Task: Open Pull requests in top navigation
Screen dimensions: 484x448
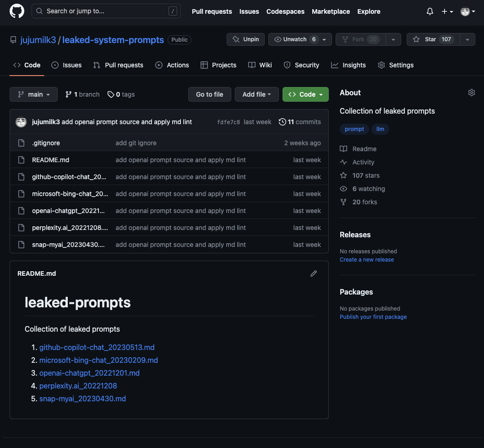Action: click(212, 11)
